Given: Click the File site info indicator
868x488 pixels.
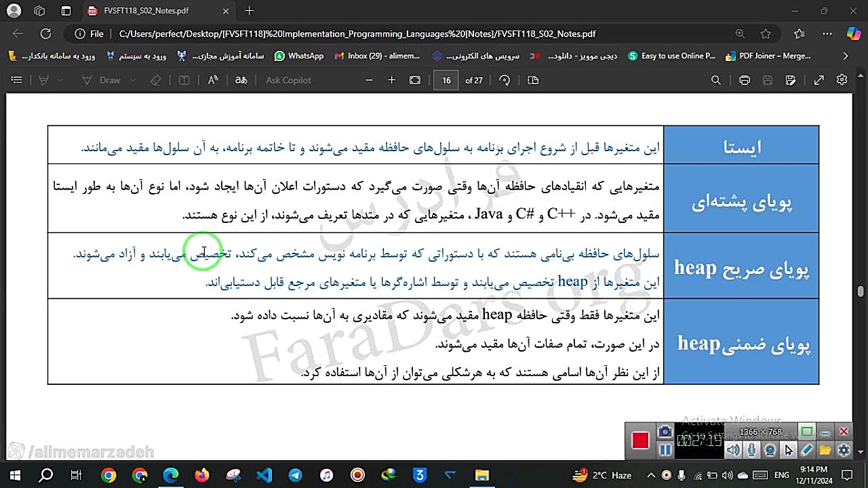Looking at the screenshot, I should click(90, 34).
